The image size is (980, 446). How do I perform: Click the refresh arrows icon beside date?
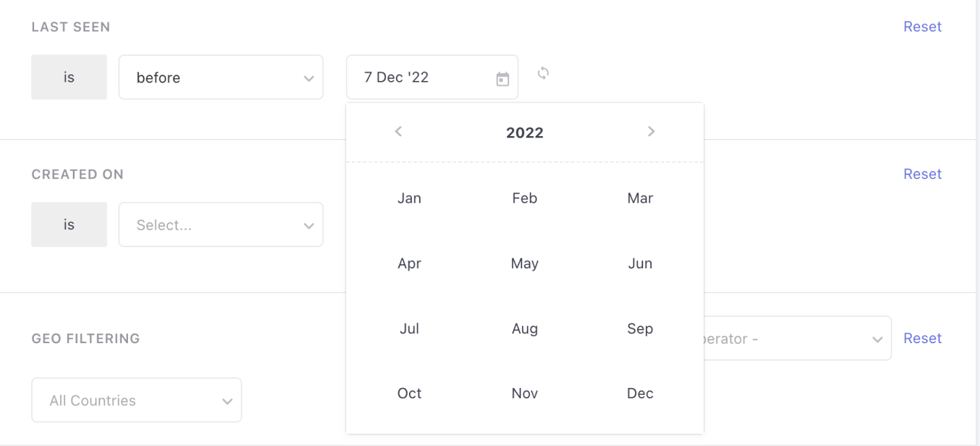(543, 73)
